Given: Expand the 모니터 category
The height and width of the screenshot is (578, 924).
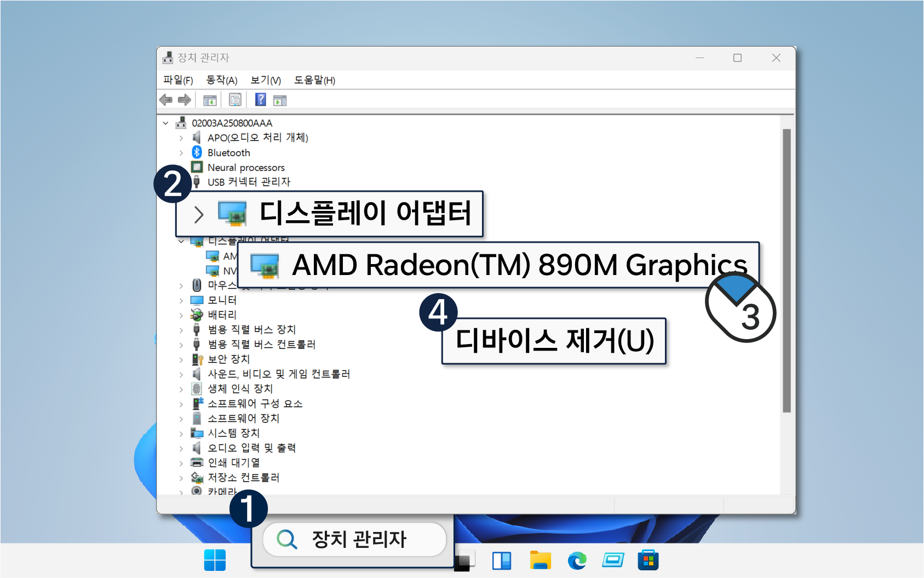Looking at the screenshot, I should coord(181,300).
